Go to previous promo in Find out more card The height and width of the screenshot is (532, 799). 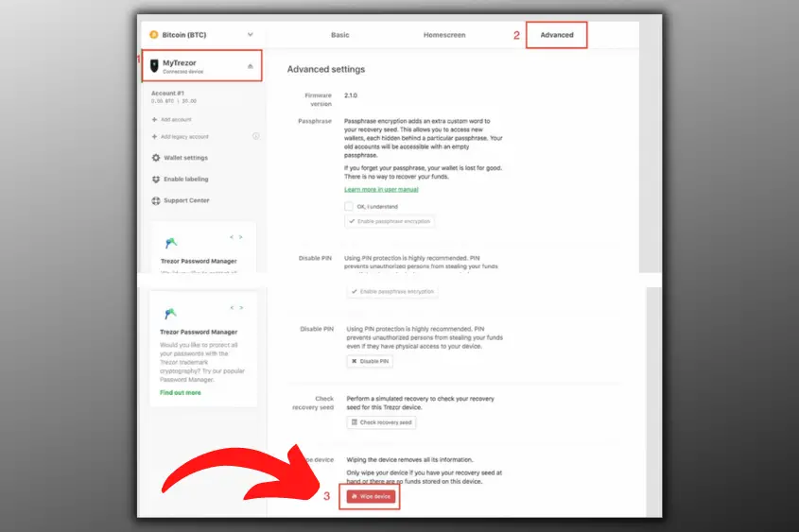pyautogui.click(x=232, y=307)
